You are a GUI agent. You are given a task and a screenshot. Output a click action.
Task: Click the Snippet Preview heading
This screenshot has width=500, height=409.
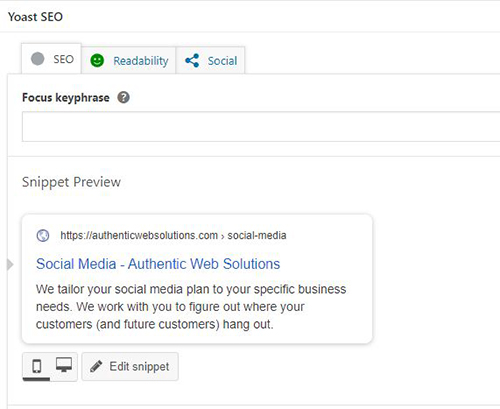point(71,182)
